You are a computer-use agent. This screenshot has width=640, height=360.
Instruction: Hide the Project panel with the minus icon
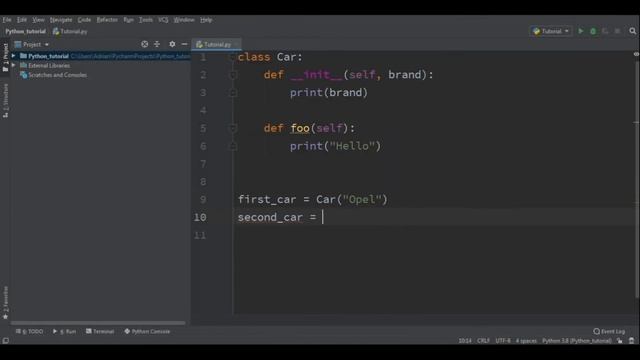[184, 44]
